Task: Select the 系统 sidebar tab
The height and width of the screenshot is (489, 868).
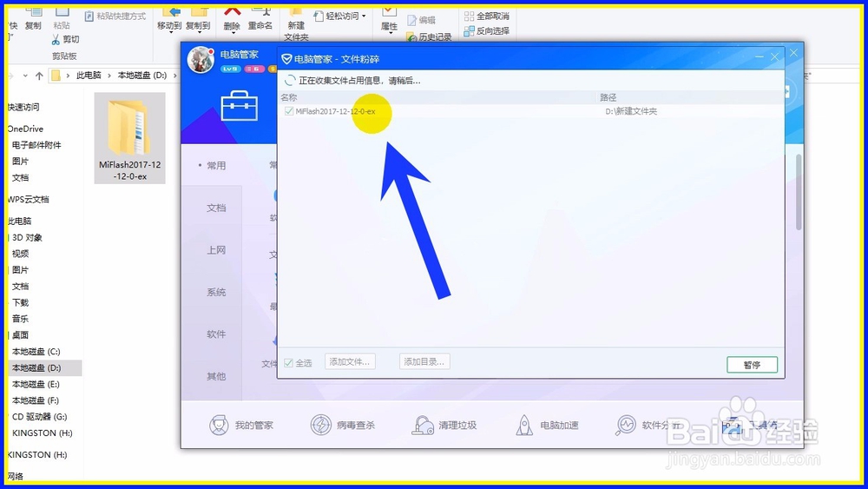Action: (216, 292)
